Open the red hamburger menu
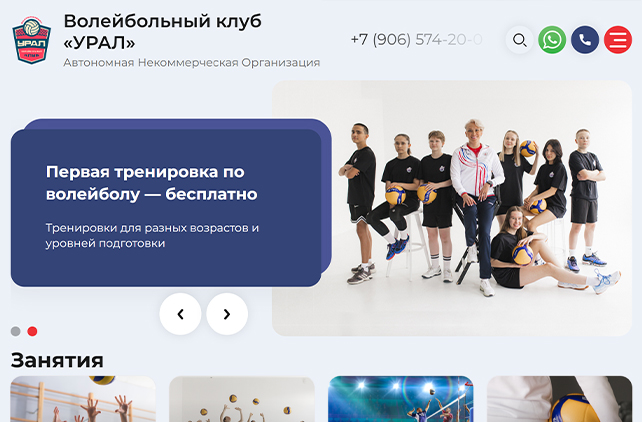 pos(618,40)
